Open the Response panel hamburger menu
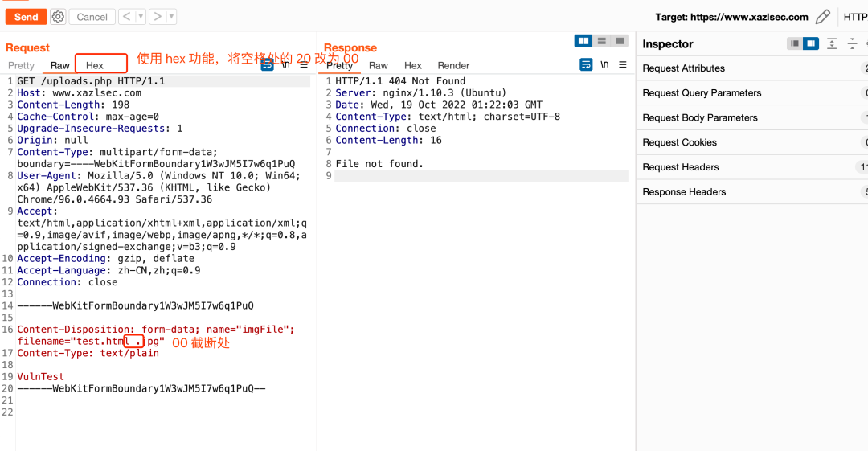Viewport: 868px width, 451px height. click(x=623, y=64)
